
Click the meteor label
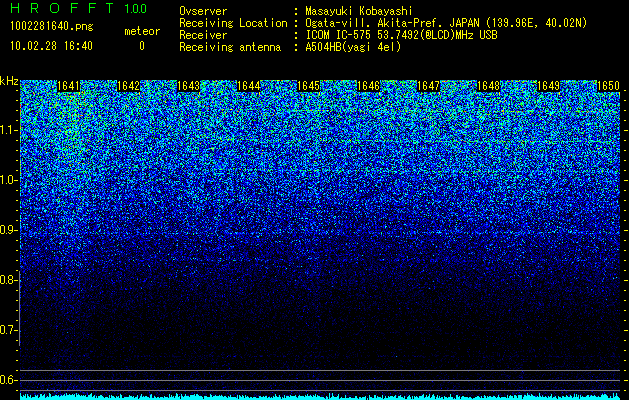(x=142, y=31)
